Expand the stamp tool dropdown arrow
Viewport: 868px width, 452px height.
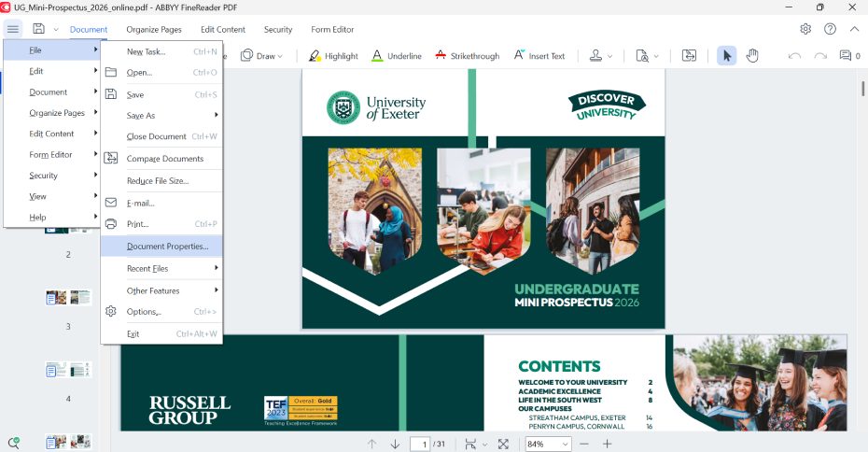(x=610, y=56)
